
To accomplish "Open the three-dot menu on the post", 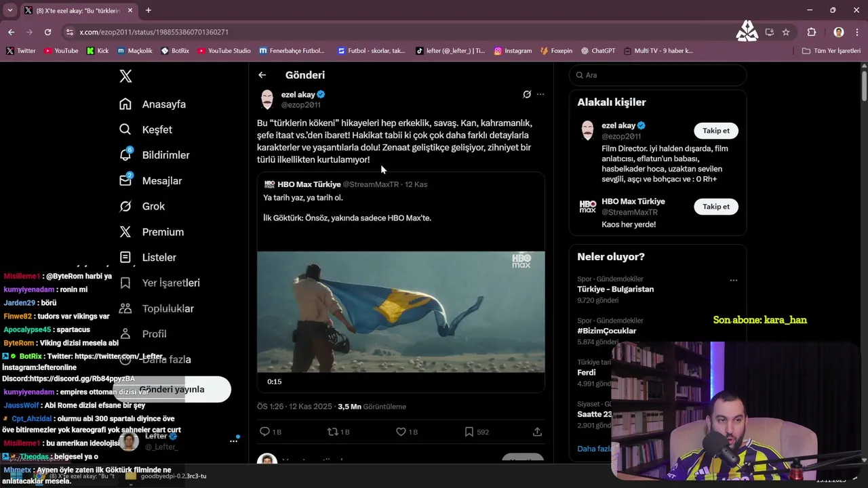I will tap(540, 94).
